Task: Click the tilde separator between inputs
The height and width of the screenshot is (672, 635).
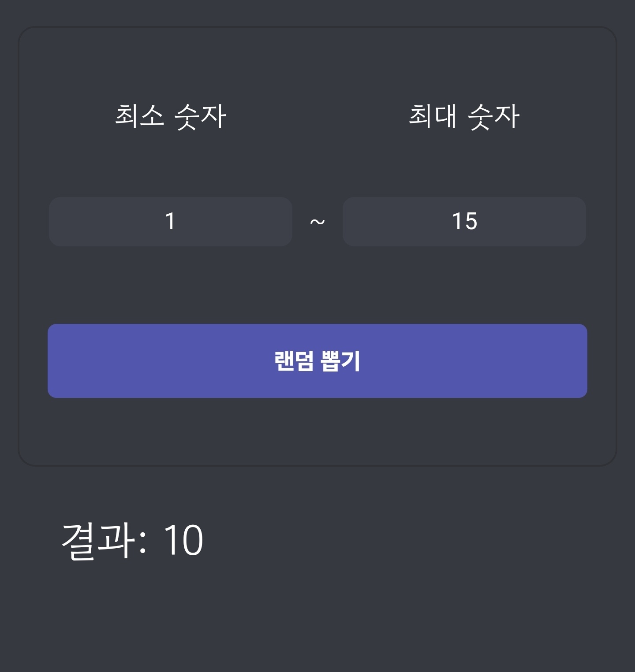Action: pos(317,222)
